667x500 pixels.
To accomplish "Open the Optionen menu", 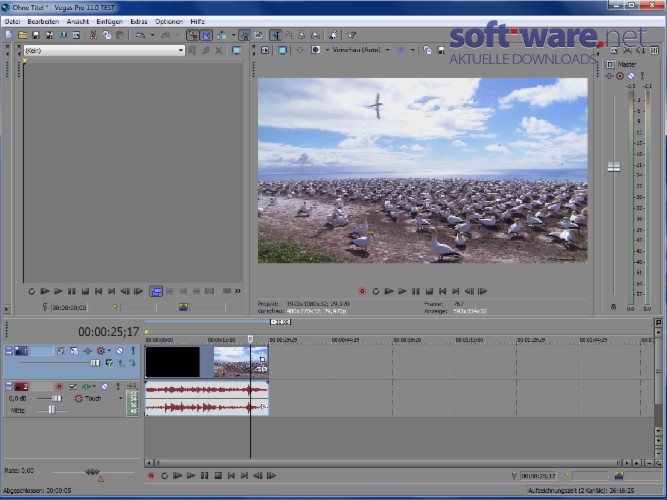I will [168, 21].
